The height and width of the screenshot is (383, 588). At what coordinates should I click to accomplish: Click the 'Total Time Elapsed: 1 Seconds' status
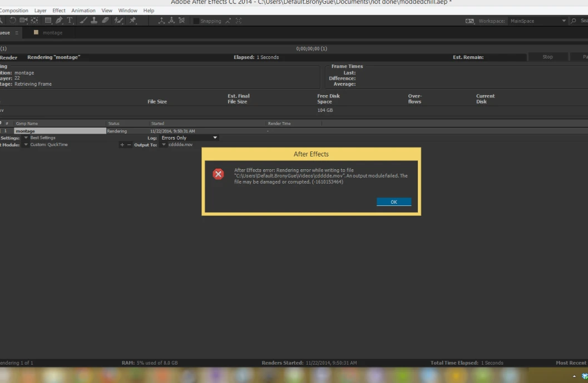pos(467,363)
